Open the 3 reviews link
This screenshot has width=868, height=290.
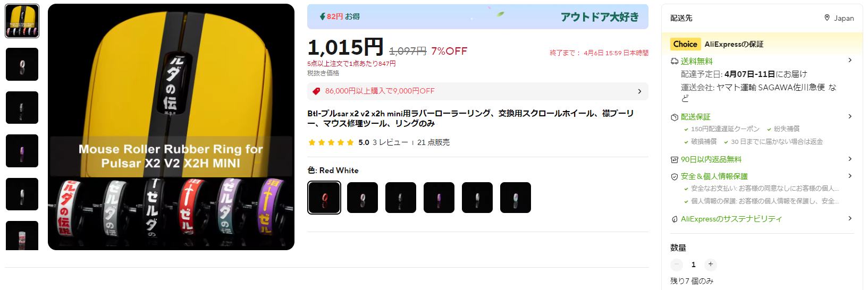[390, 142]
